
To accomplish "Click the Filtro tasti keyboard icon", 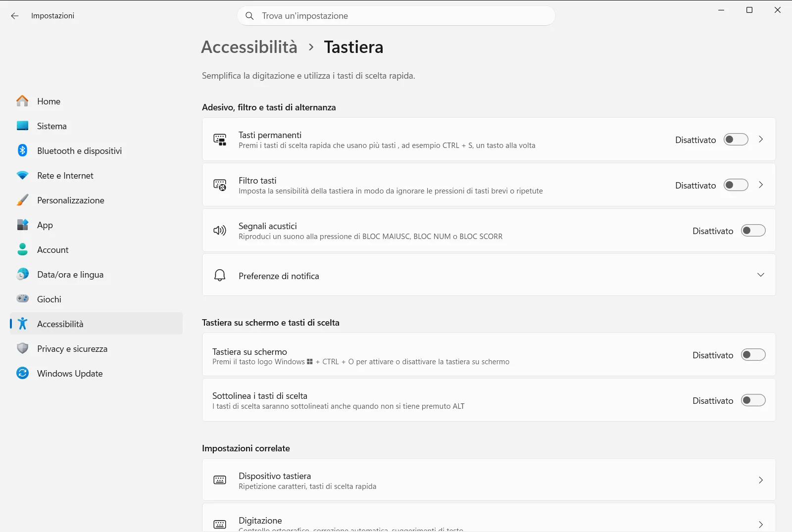I will tap(220, 185).
